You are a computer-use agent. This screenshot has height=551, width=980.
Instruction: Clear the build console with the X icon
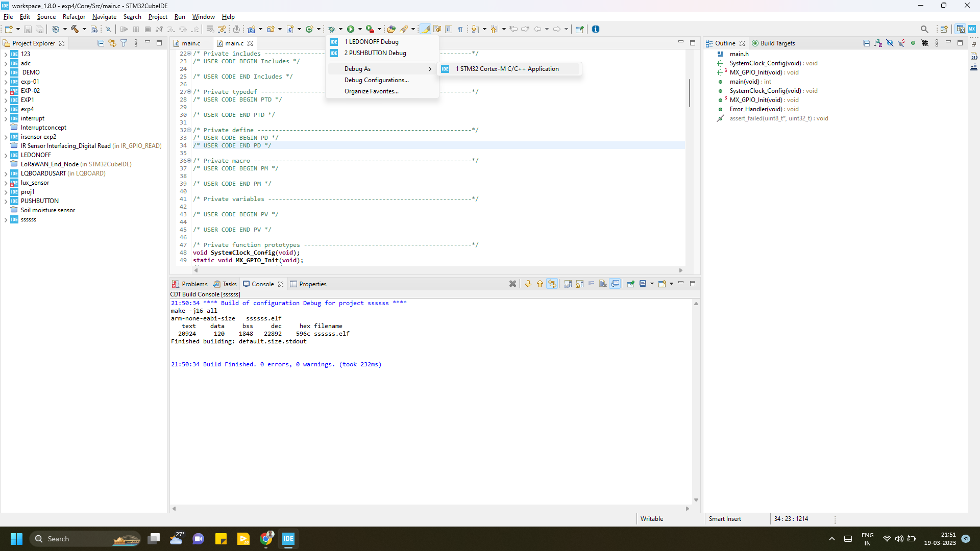(x=513, y=284)
